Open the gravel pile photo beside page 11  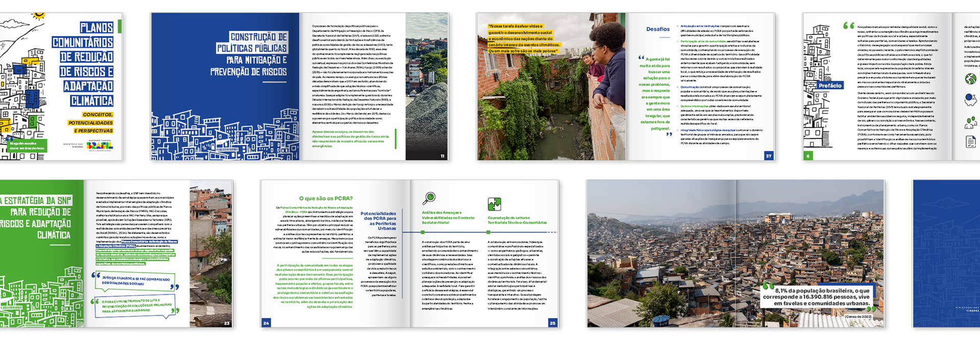coord(427,87)
